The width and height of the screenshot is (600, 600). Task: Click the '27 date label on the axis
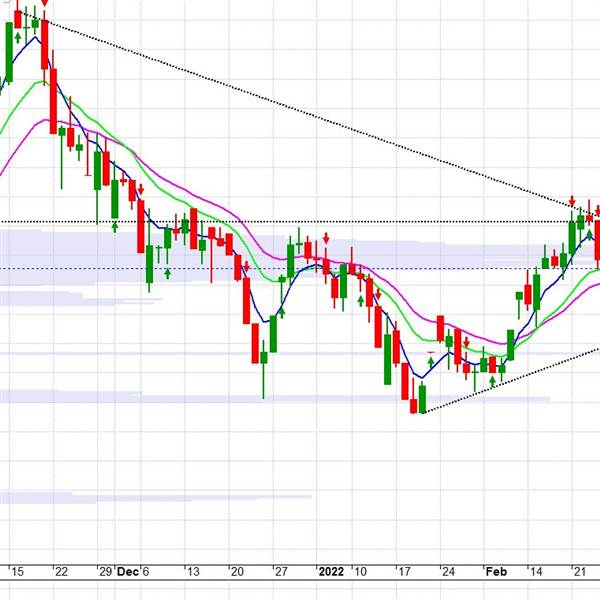pyautogui.click(x=280, y=572)
